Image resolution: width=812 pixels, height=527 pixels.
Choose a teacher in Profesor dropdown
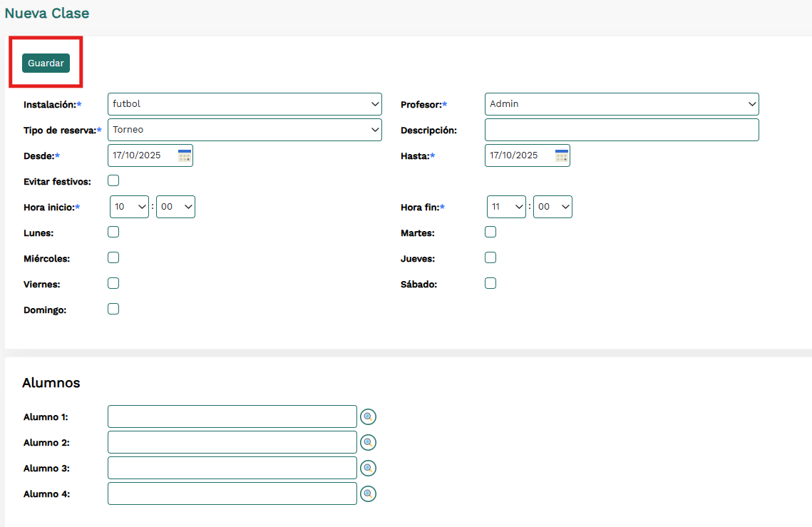pyautogui.click(x=622, y=104)
